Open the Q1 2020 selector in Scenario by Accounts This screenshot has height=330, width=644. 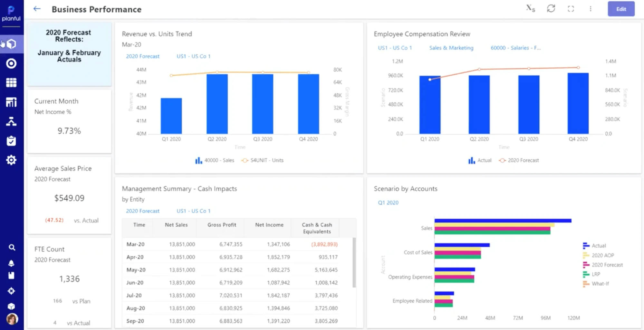pyautogui.click(x=388, y=203)
